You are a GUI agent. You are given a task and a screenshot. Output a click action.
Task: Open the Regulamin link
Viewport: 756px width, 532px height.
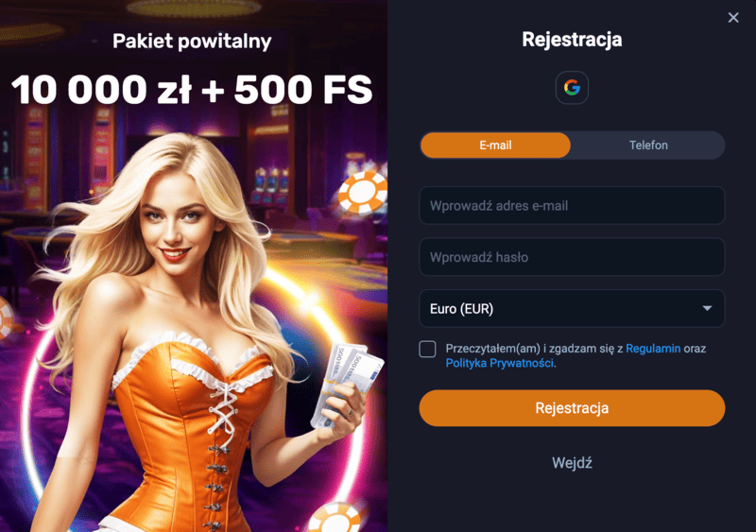(x=653, y=349)
